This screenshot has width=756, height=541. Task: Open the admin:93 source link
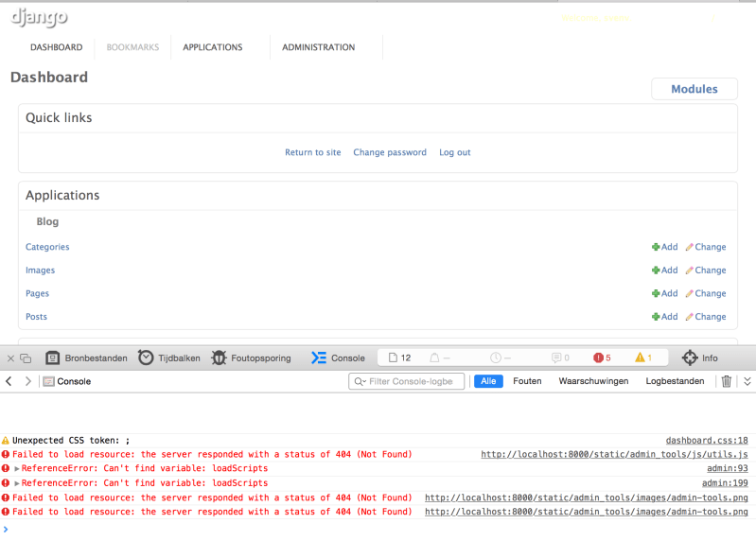727,468
